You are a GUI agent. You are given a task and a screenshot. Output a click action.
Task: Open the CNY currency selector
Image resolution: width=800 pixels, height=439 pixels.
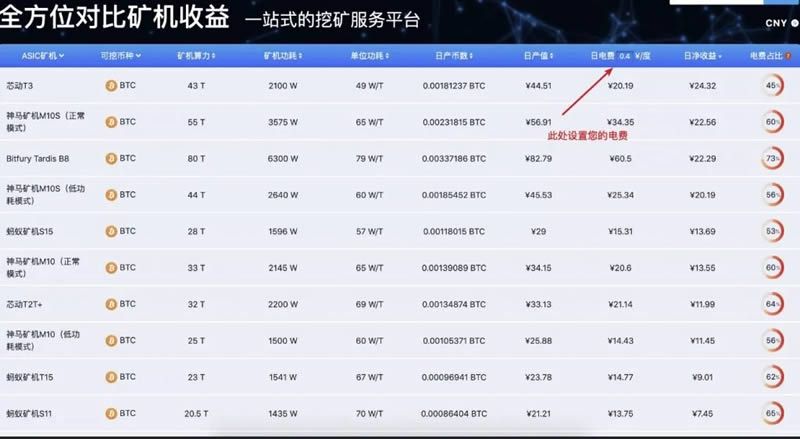coord(778,22)
